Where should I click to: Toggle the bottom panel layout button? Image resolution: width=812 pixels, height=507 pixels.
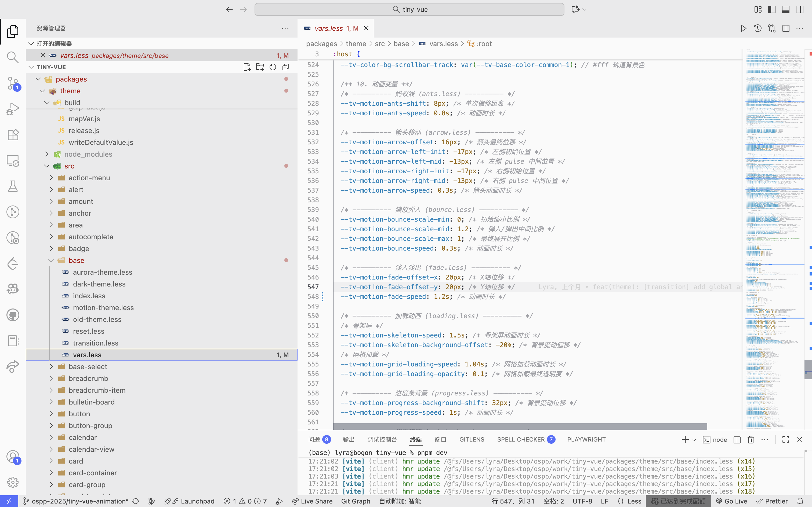click(785, 9)
